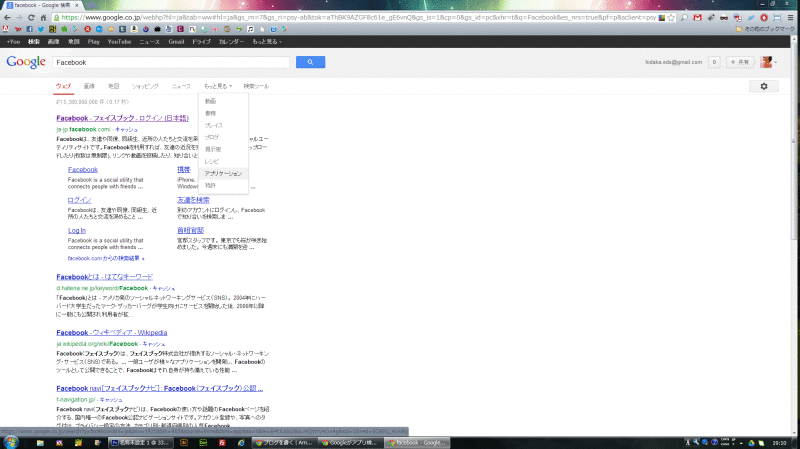The height and width of the screenshot is (449, 800).
Task: Bookmark this page with the star icon
Action: pos(671,17)
